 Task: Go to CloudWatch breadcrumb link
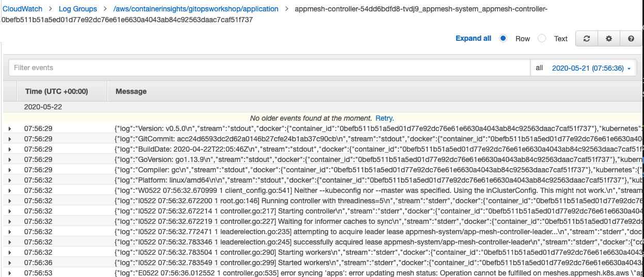[22, 9]
